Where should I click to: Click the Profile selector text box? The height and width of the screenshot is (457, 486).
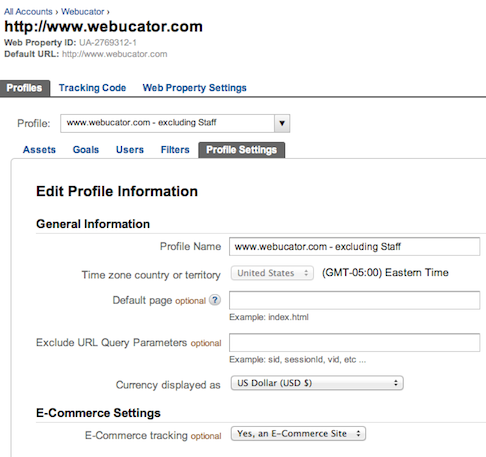[167, 123]
